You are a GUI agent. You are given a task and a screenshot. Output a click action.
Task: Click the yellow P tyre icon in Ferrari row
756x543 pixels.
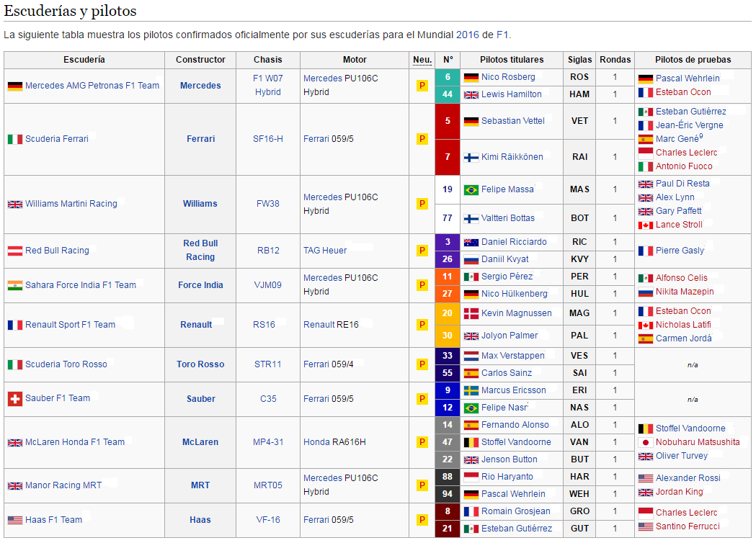coord(422,139)
